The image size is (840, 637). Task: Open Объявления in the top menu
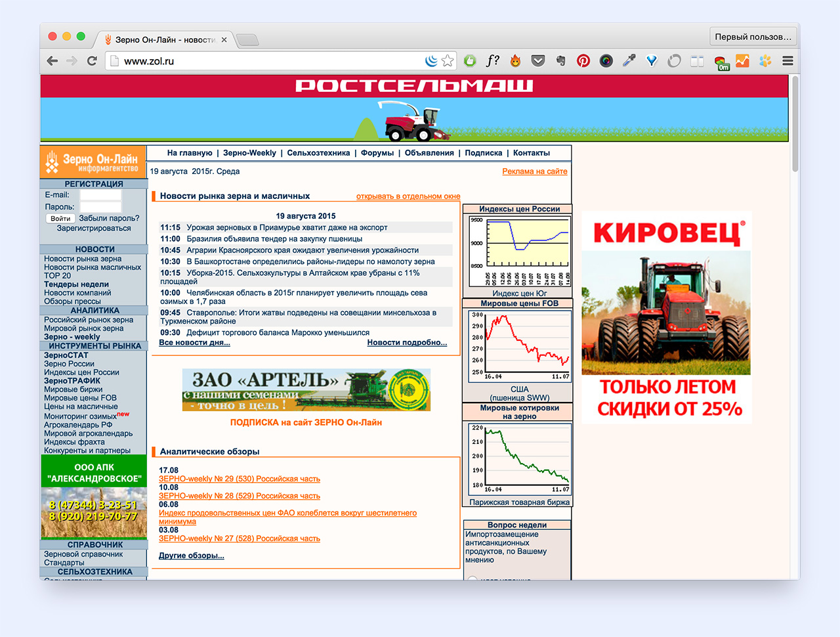pos(429,153)
